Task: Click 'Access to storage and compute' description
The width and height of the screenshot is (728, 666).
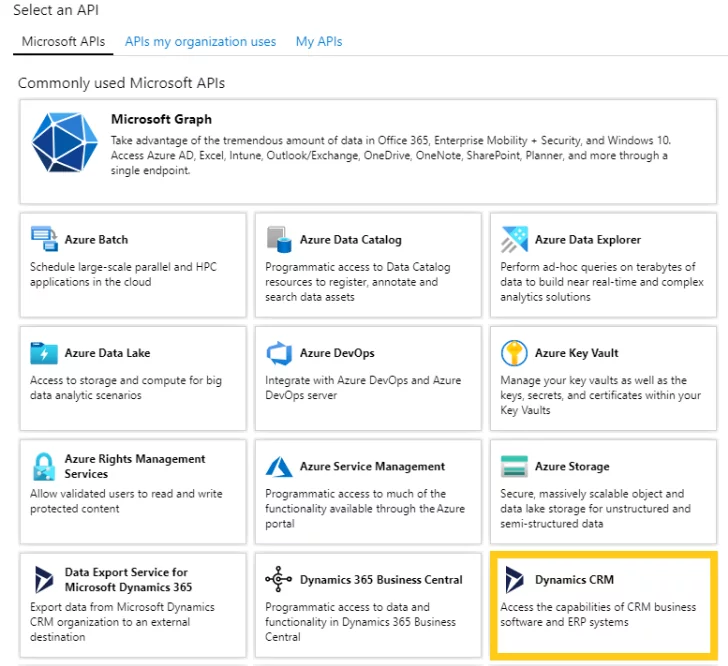Action: (x=126, y=388)
